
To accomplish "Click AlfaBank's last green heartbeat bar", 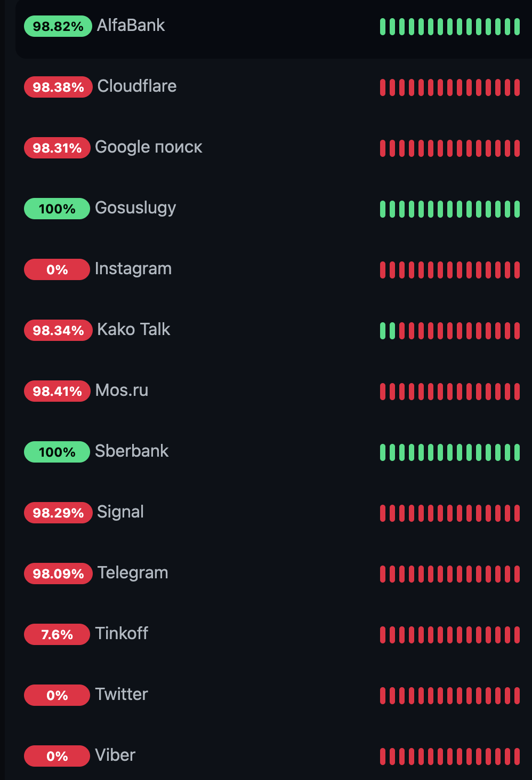I will (x=517, y=27).
